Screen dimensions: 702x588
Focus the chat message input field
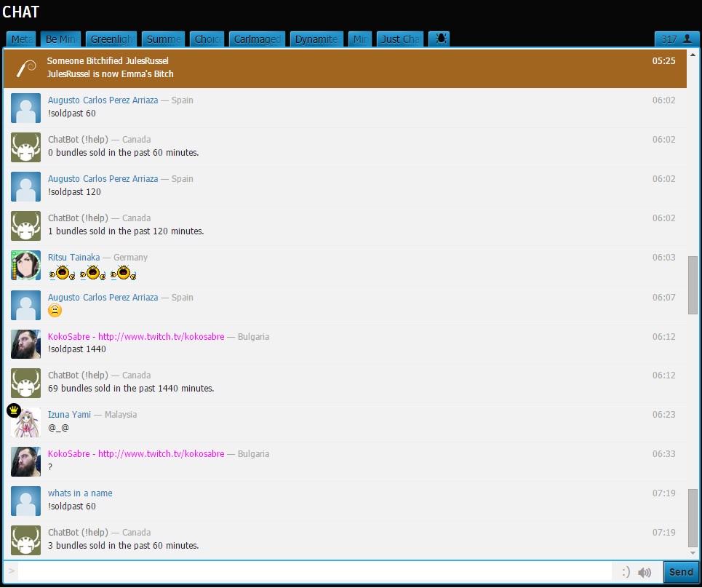(315, 572)
